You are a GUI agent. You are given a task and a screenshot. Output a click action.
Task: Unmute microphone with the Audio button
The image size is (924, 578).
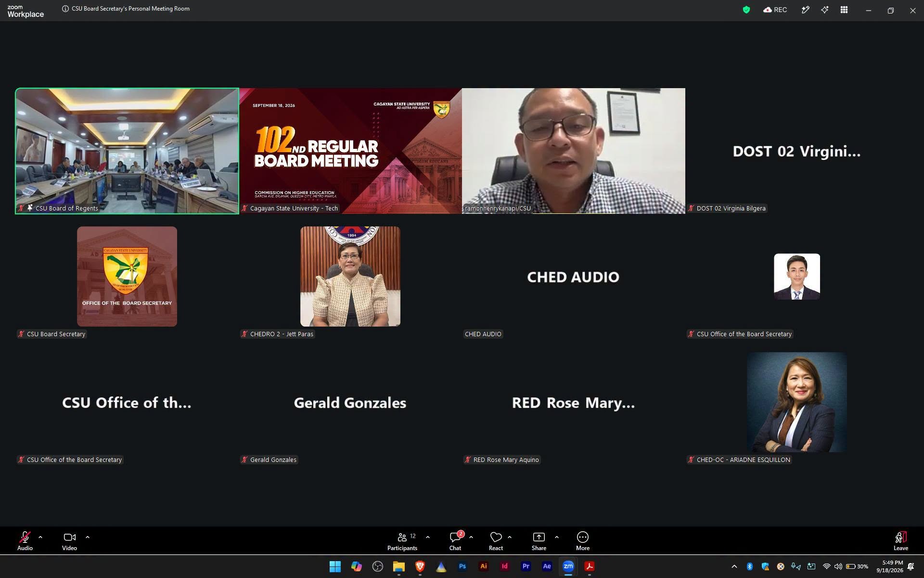(x=25, y=541)
